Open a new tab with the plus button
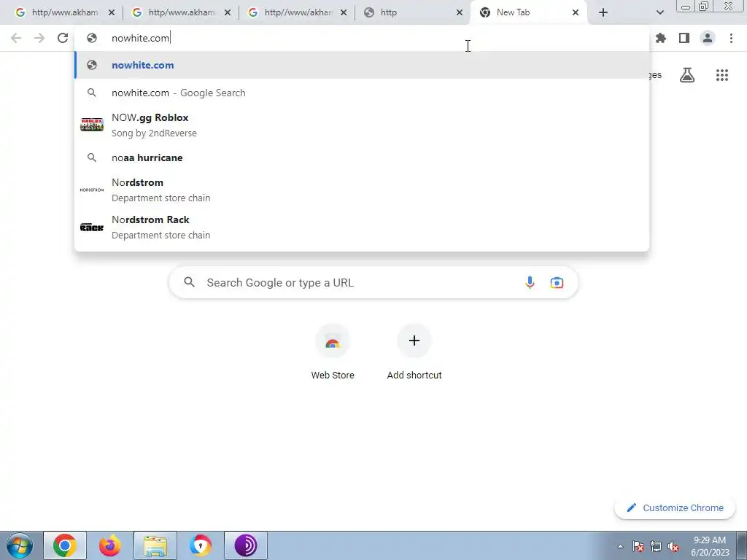This screenshot has height=560, width=747. pyautogui.click(x=603, y=12)
